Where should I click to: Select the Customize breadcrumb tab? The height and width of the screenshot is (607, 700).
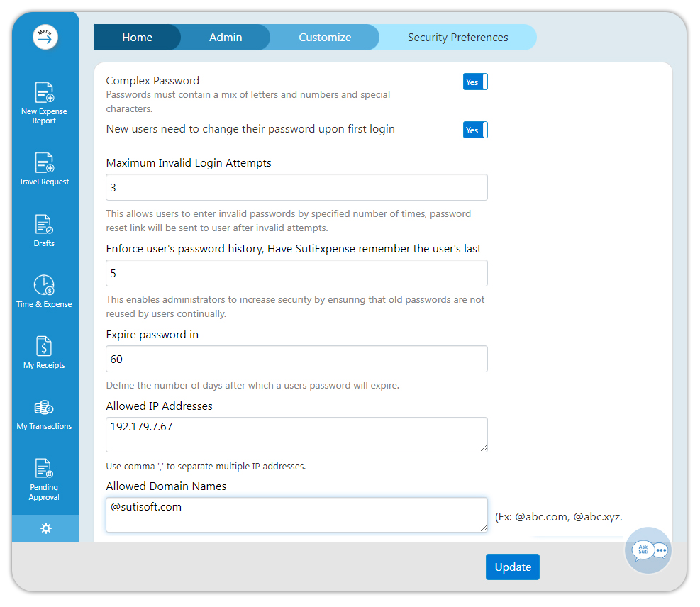(325, 38)
